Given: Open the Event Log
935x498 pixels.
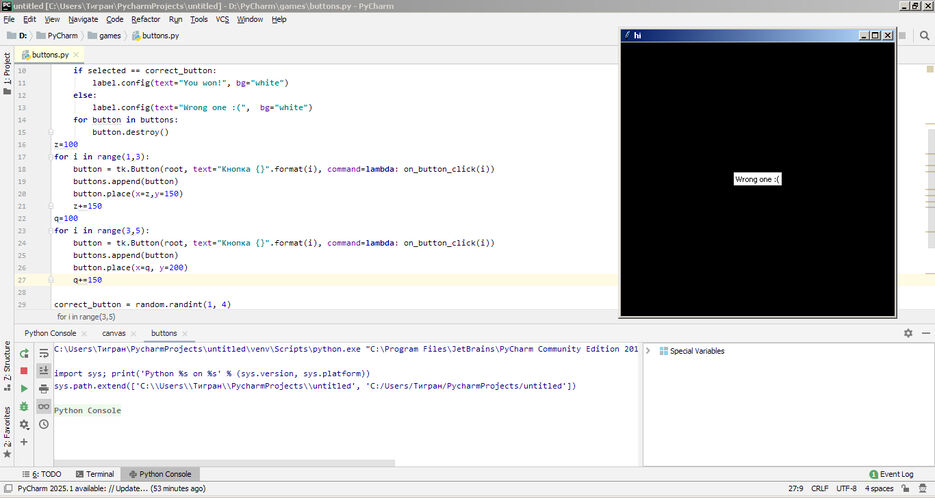Looking at the screenshot, I should [x=891, y=474].
